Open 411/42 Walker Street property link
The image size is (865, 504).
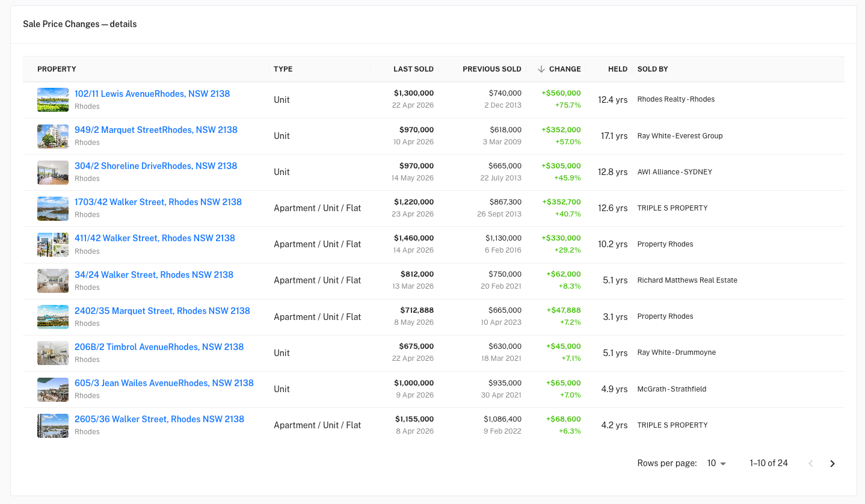[x=155, y=238]
